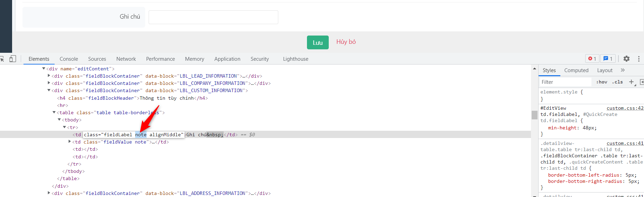Open the Security tab
Viewport: 644px width, 197px height.
pyautogui.click(x=260, y=59)
